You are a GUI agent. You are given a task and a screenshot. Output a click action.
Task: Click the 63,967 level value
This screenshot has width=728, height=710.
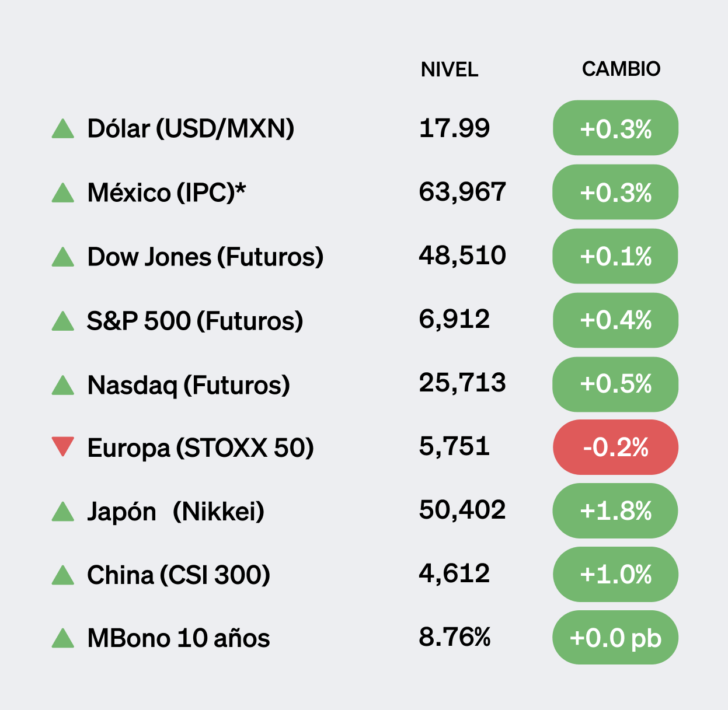tap(462, 192)
